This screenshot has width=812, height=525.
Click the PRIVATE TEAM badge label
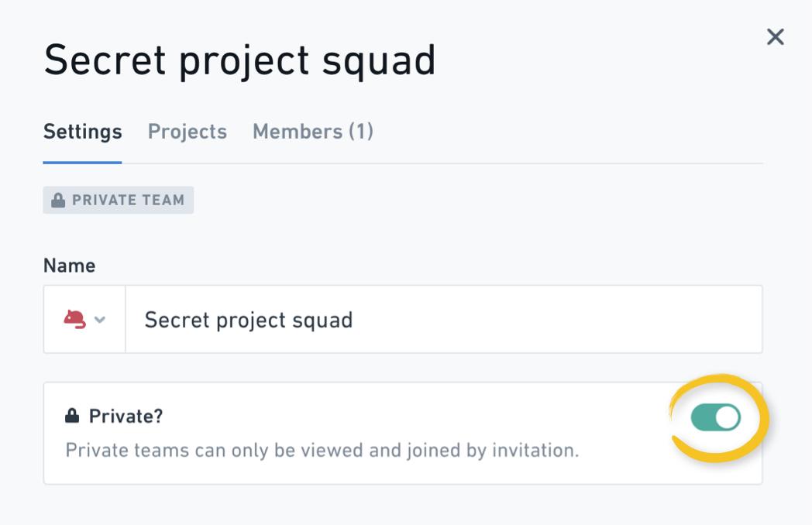click(128, 200)
